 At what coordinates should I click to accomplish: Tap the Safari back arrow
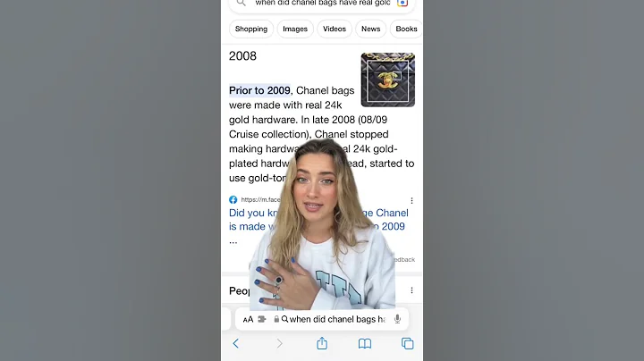click(x=236, y=343)
